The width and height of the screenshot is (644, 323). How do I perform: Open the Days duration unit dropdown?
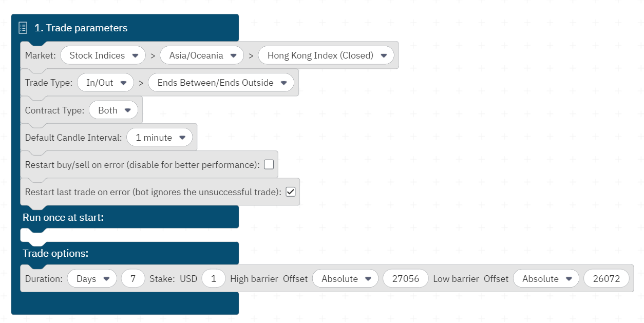point(92,279)
